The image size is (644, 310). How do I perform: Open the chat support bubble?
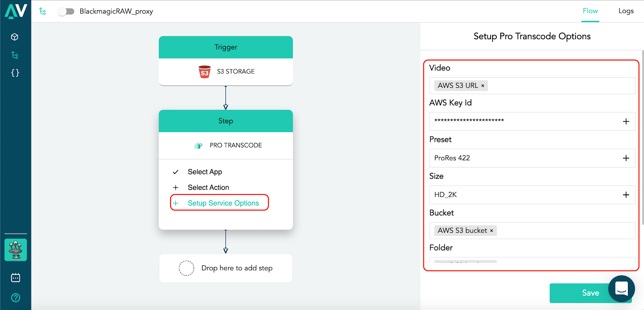click(x=621, y=289)
